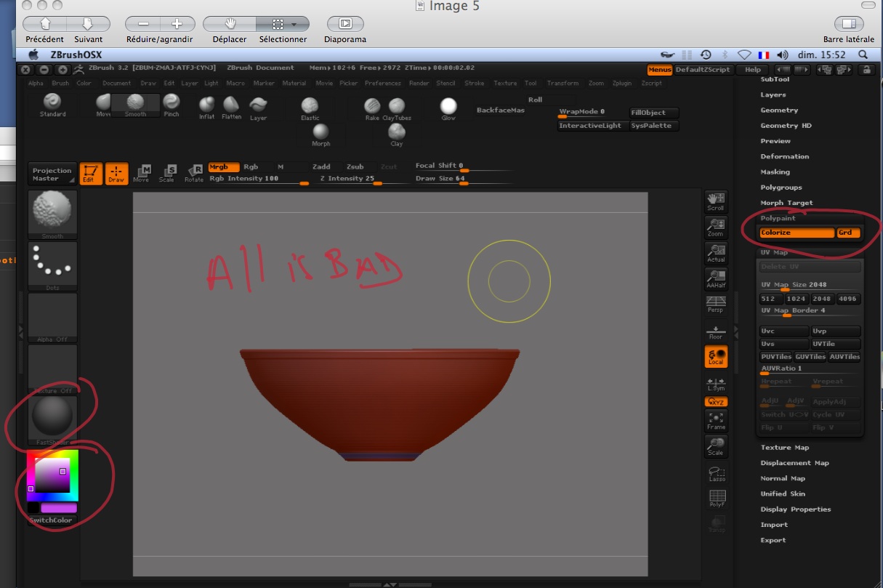The width and height of the screenshot is (883, 588).
Task: Pick the Rake brush
Action: tap(372, 108)
